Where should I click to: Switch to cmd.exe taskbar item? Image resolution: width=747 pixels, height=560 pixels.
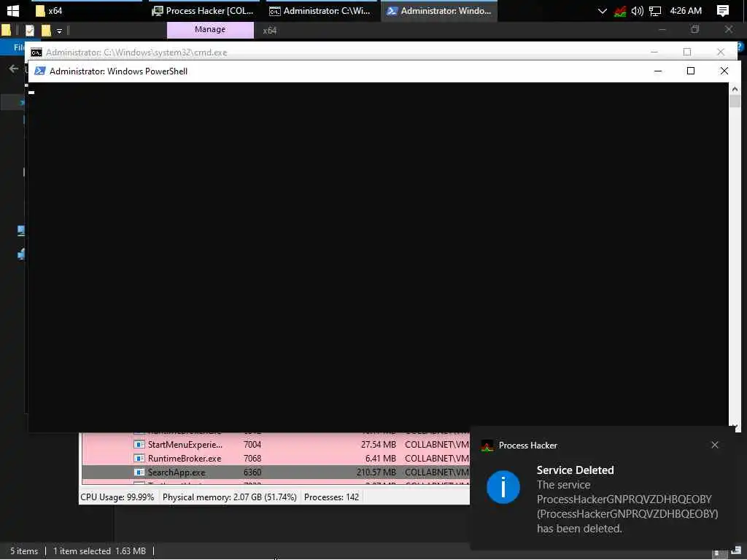coord(321,10)
